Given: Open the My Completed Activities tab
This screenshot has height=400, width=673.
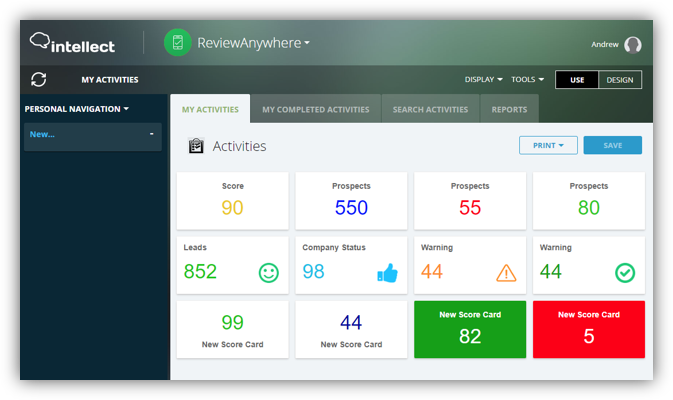Looking at the screenshot, I should [315, 110].
